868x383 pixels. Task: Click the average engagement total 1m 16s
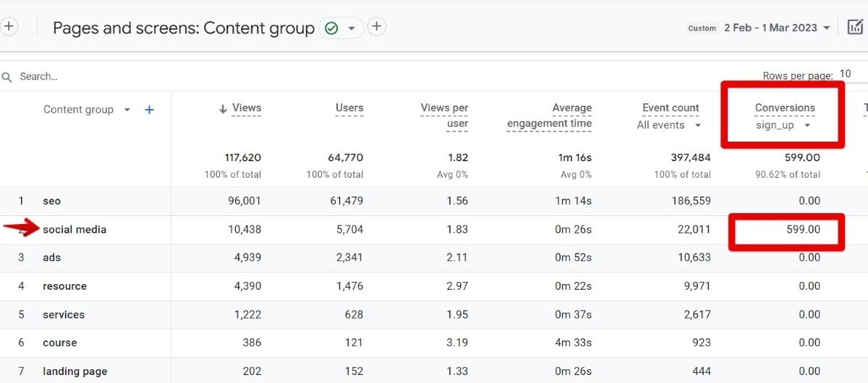click(576, 158)
